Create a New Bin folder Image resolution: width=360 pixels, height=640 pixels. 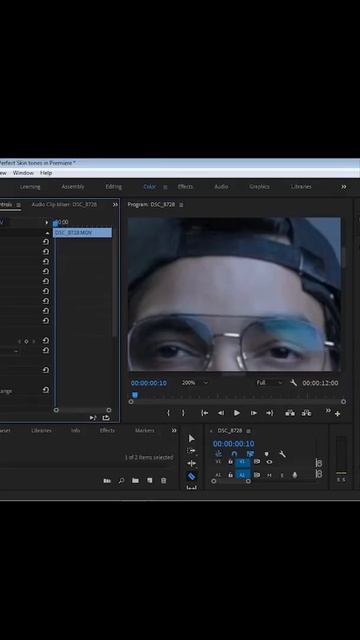pyautogui.click(x=135, y=480)
